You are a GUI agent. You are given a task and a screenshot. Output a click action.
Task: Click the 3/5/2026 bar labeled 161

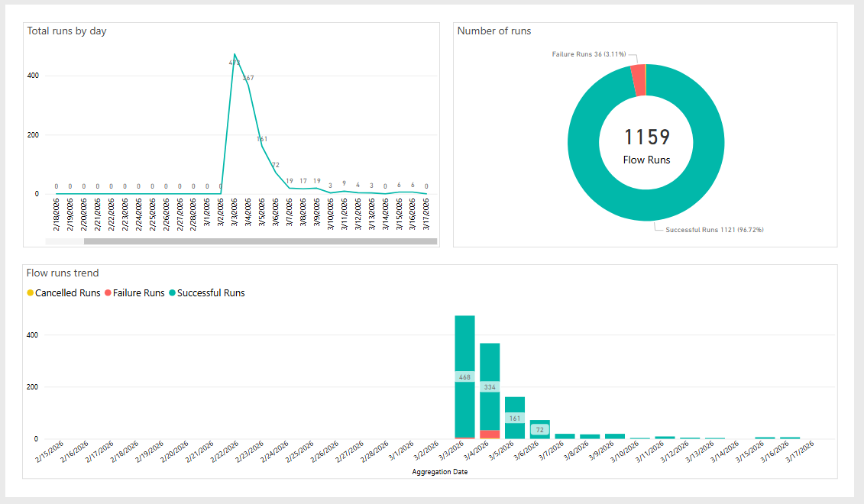pyautogui.click(x=515, y=418)
